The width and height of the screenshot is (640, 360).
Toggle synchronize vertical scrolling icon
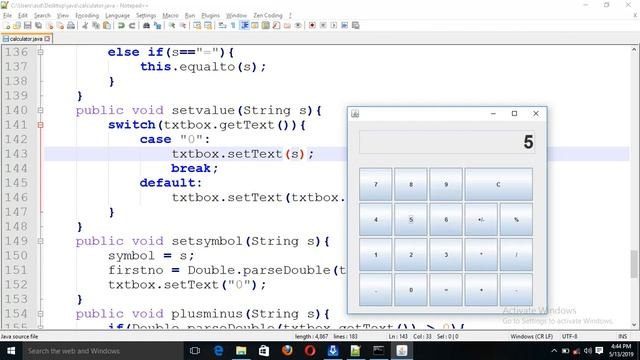pyautogui.click(x=197, y=25)
